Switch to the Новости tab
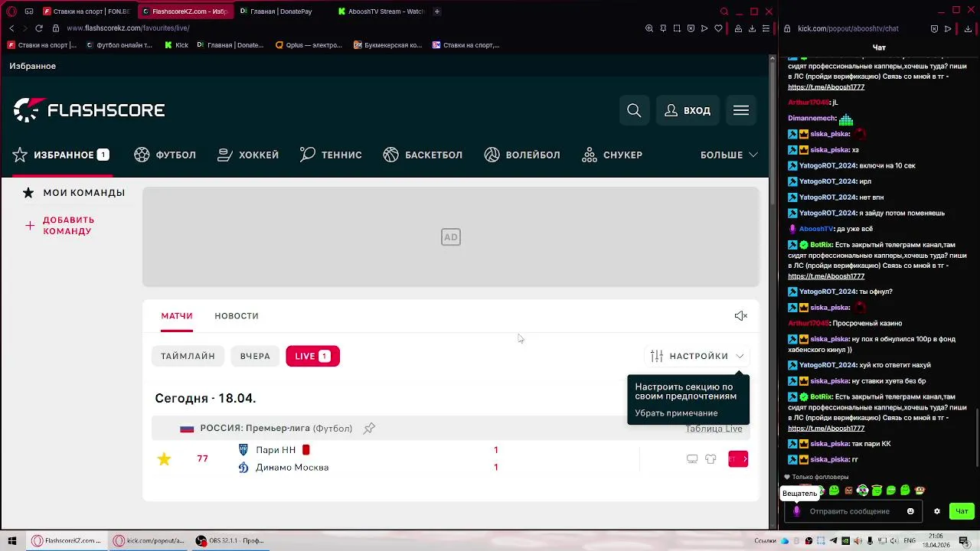 (237, 316)
